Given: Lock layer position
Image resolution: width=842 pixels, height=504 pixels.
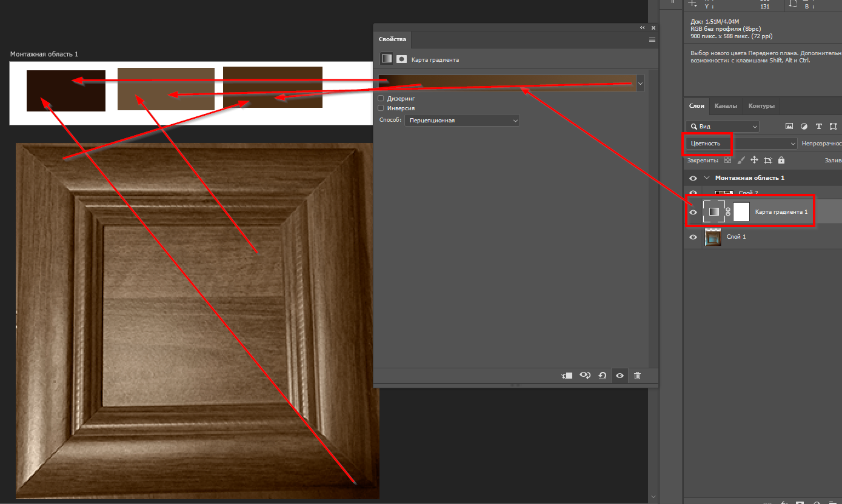Looking at the screenshot, I should click(755, 161).
